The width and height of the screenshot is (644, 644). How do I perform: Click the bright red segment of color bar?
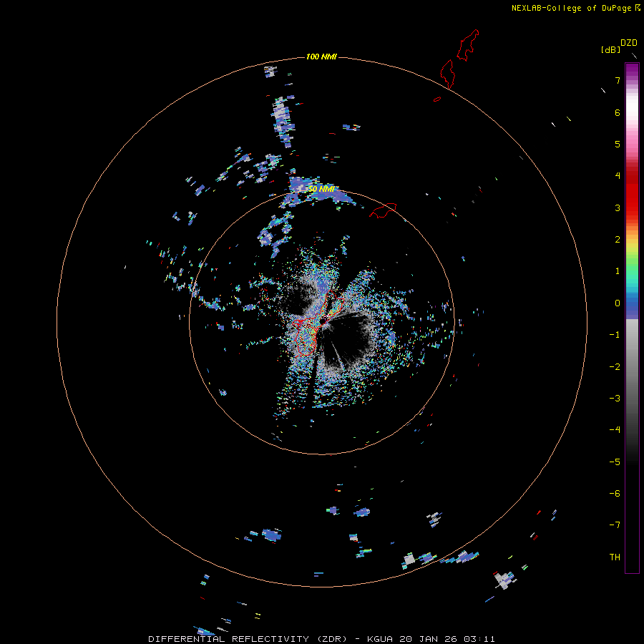(x=632, y=201)
